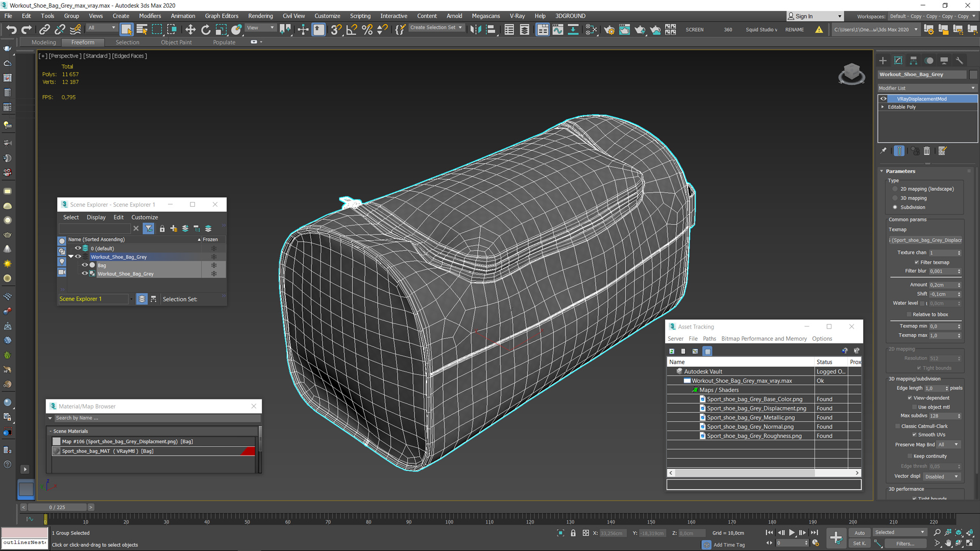This screenshot has height=551, width=980.
Task: Hide the Bag object via eye icon
Action: pyautogui.click(x=85, y=265)
